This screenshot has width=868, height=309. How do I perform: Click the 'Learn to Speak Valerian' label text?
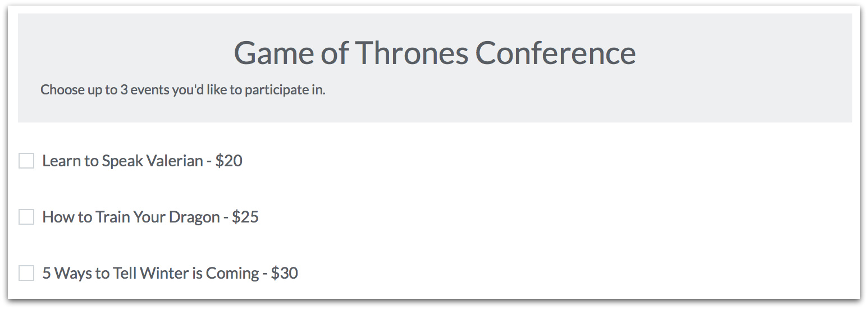tap(122, 161)
